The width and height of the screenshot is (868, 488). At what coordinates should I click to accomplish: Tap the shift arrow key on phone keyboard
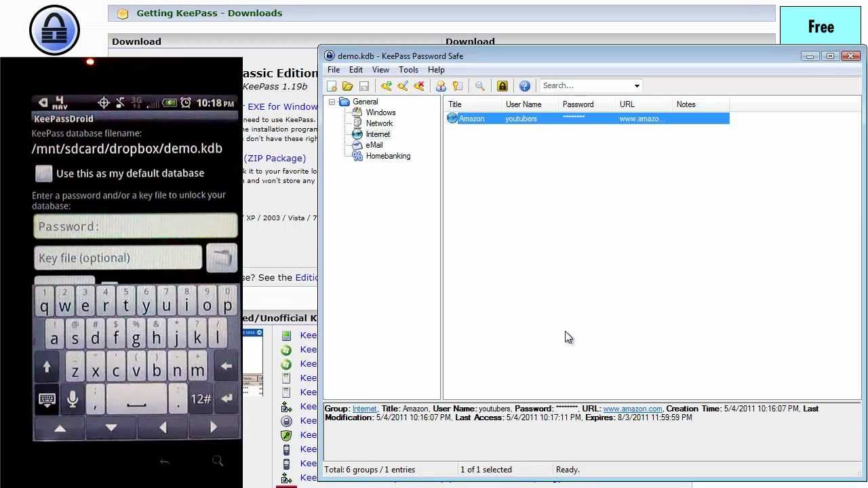click(47, 367)
